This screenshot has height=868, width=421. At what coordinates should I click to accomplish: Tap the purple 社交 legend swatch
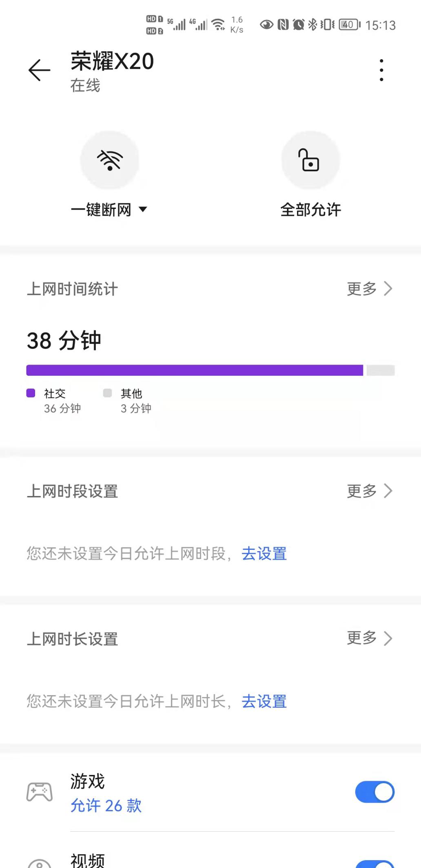[x=31, y=393]
